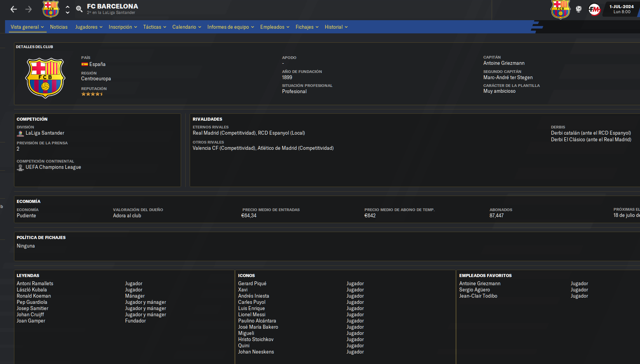Select the Ninguna transfer policy text

(26, 246)
